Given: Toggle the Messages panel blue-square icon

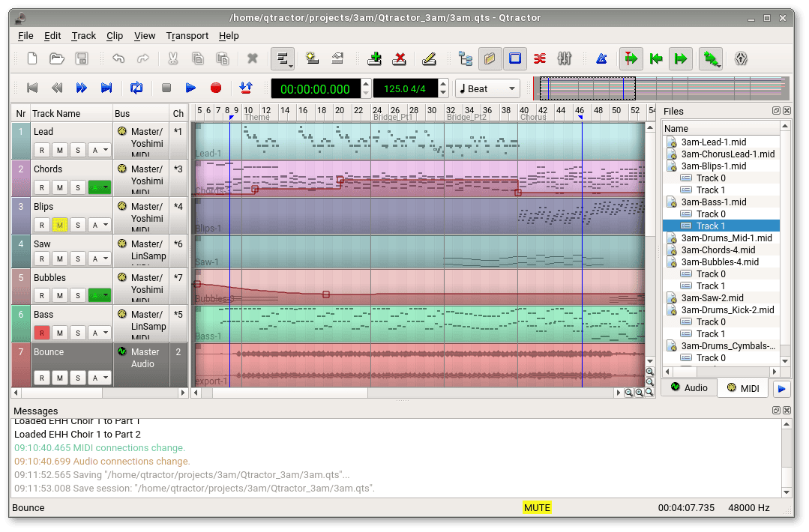Looking at the screenshot, I should [515, 58].
